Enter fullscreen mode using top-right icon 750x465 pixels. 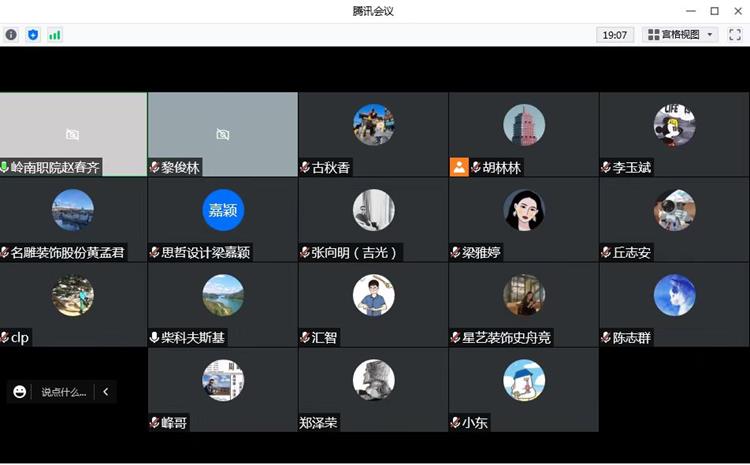(735, 34)
